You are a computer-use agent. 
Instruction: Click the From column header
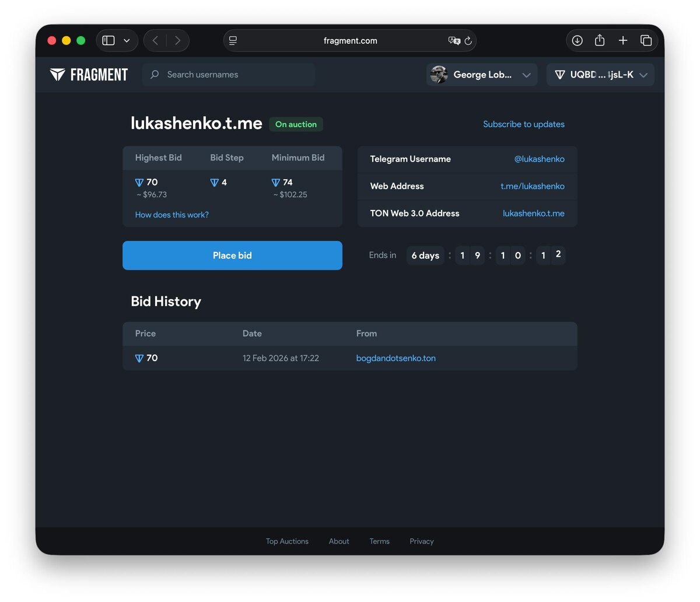coord(366,334)
